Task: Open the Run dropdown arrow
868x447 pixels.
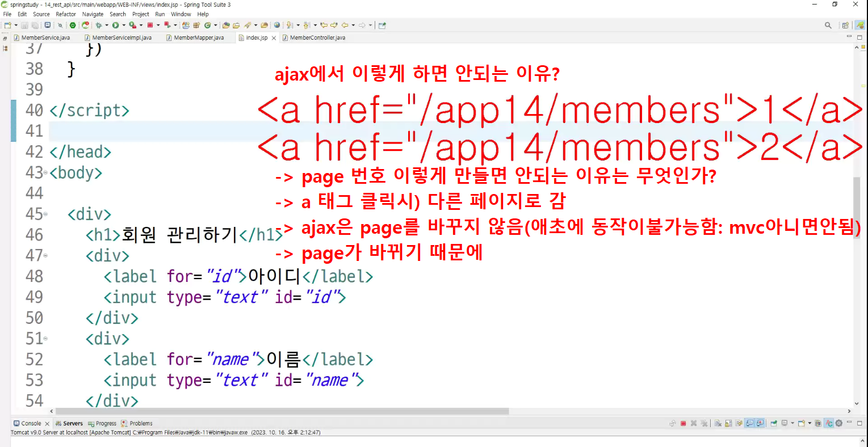Action: (x=124, y=25)
